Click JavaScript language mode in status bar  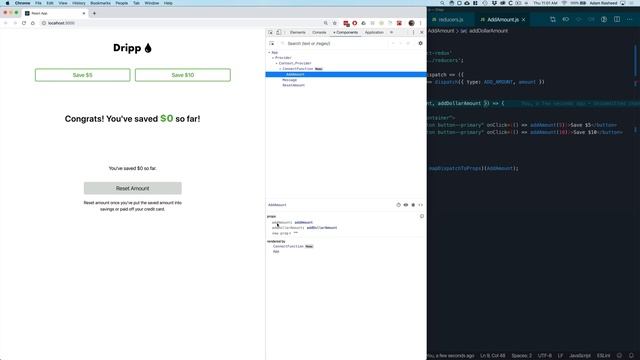coord(580,356)
